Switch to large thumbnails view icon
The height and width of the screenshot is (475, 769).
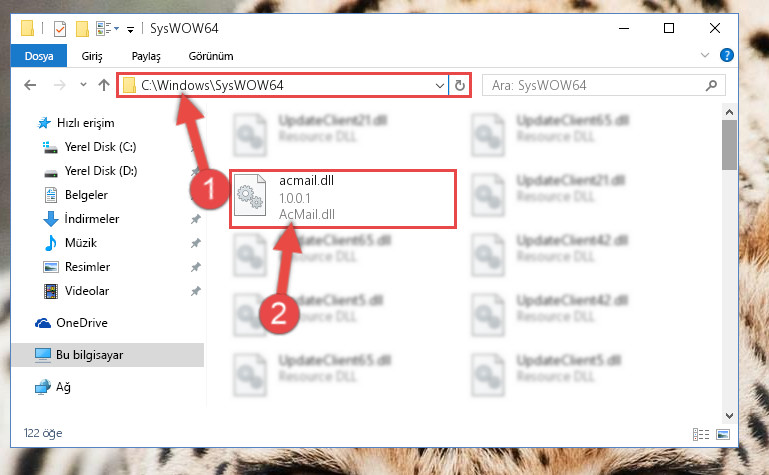723,434
